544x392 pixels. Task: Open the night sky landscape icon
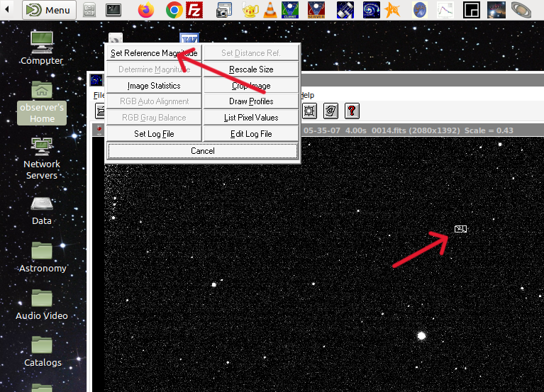(496, 10)
